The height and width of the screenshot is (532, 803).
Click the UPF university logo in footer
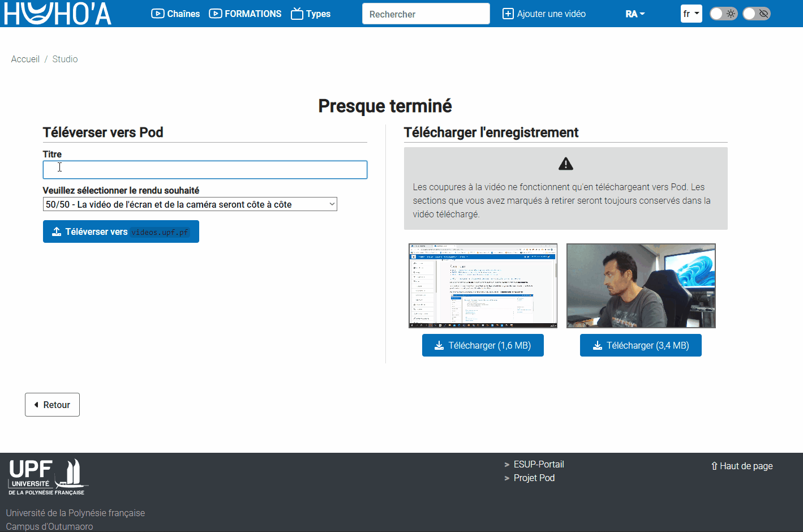click(48, 477)
